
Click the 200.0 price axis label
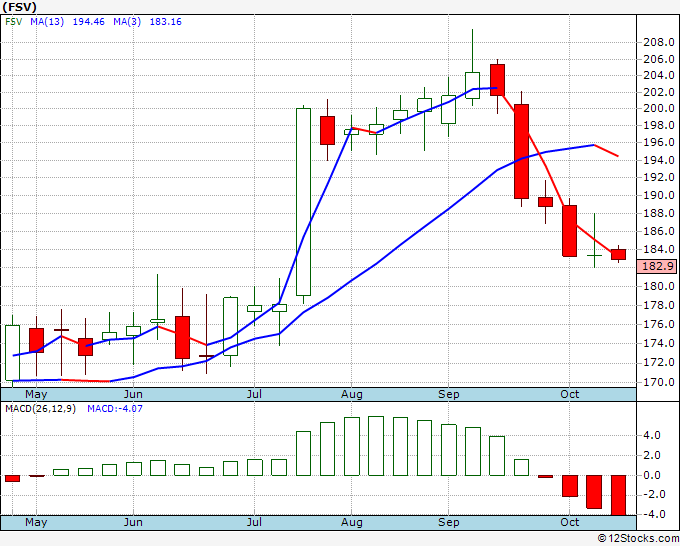tap(658, 108)
